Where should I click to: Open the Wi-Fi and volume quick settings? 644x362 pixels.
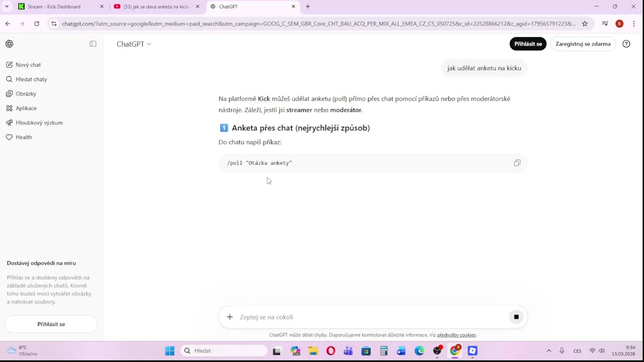[x=597, y=351]
